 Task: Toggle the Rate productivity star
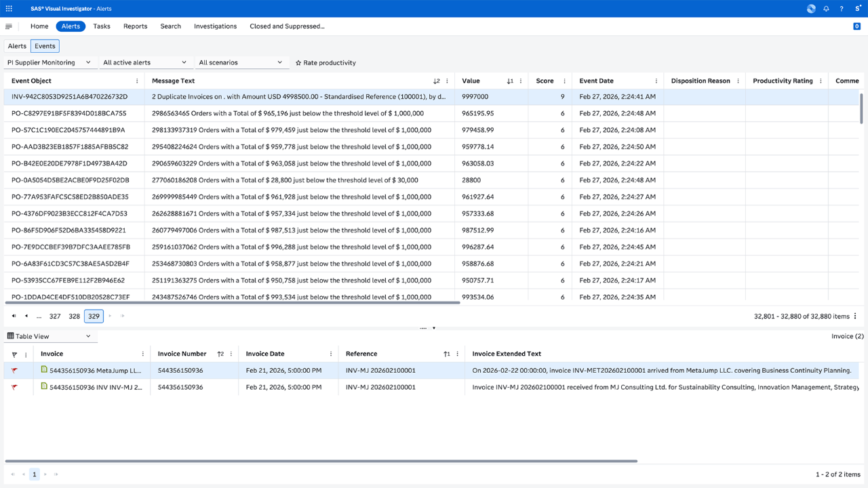297,62
